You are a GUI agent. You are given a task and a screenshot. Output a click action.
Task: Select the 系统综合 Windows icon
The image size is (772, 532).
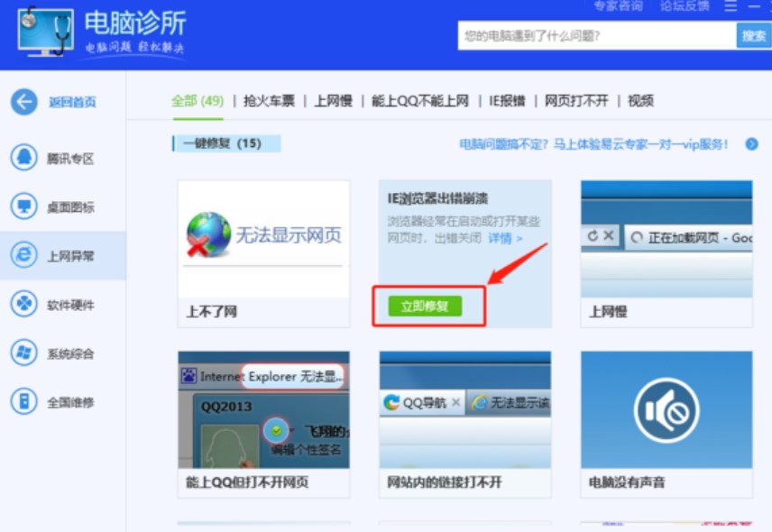[x=23, y=353]
